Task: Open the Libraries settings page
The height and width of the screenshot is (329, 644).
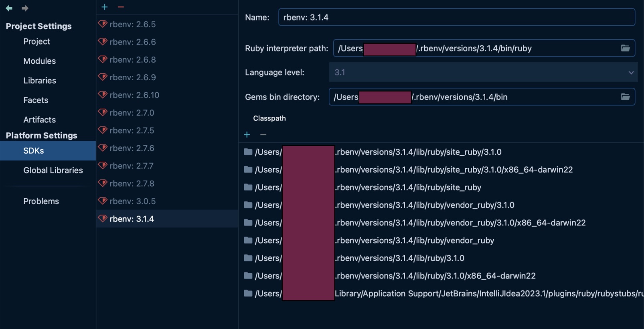Action: [x=39, y=81]
